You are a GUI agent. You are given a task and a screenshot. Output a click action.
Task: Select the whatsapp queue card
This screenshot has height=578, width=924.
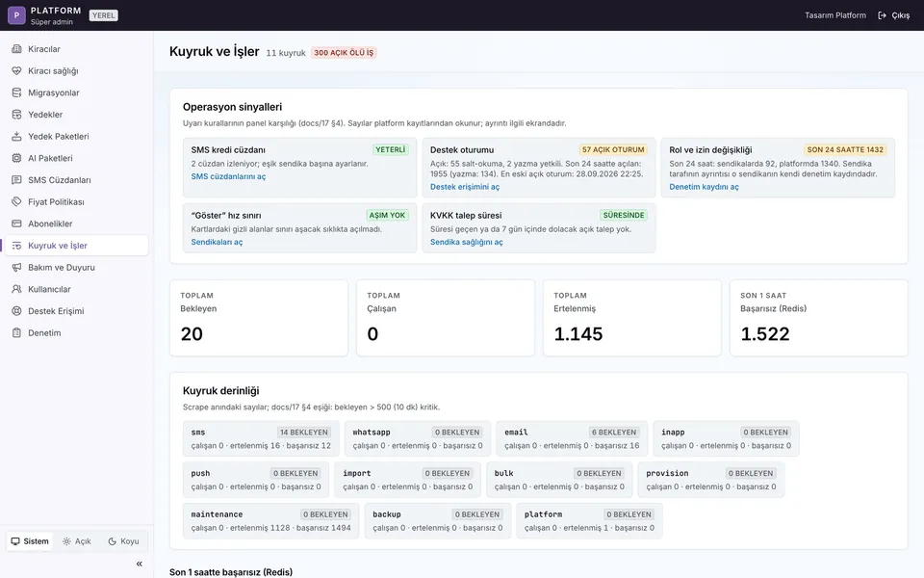coord(418,439)
